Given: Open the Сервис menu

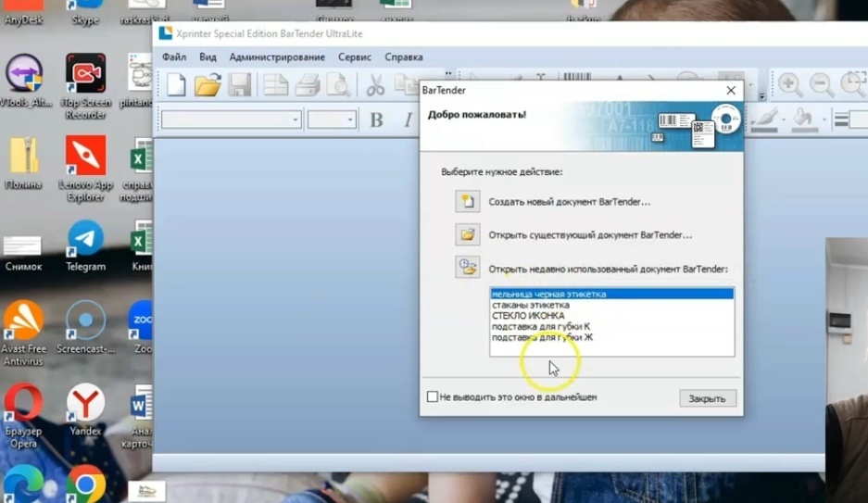Looking at the screenshot, I should [354, 57].
